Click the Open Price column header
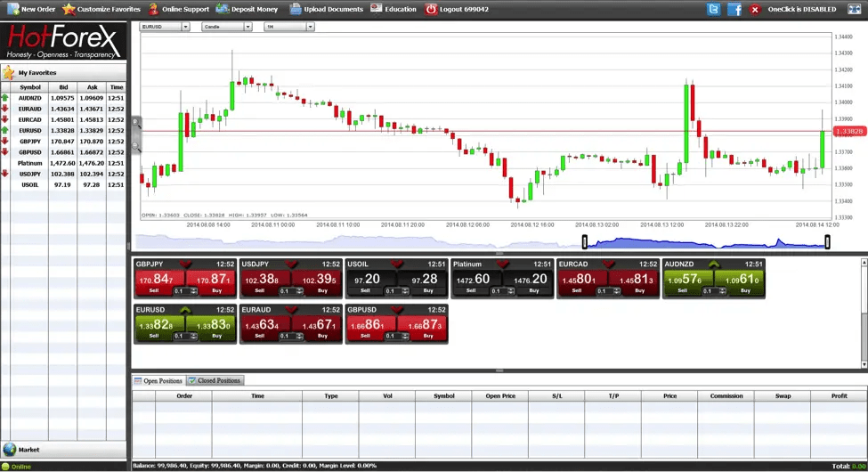Screen dimensions: 868x472 pos(499,396)
